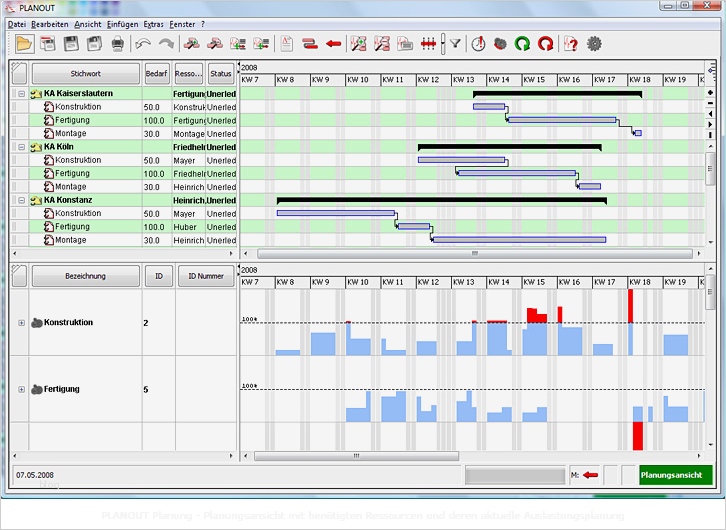The height and width of the screenshot is (530, 726).
Task: Click the window-table icon beside the open folder
Action: (48, 44)
